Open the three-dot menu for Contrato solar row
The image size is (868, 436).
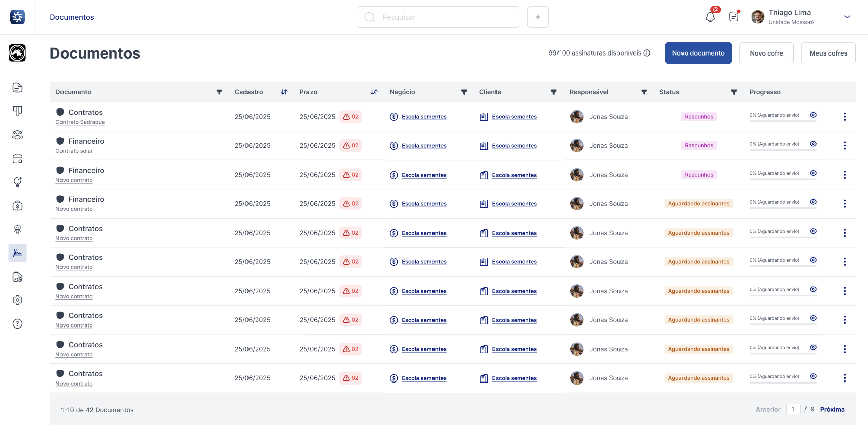point(845,146)
